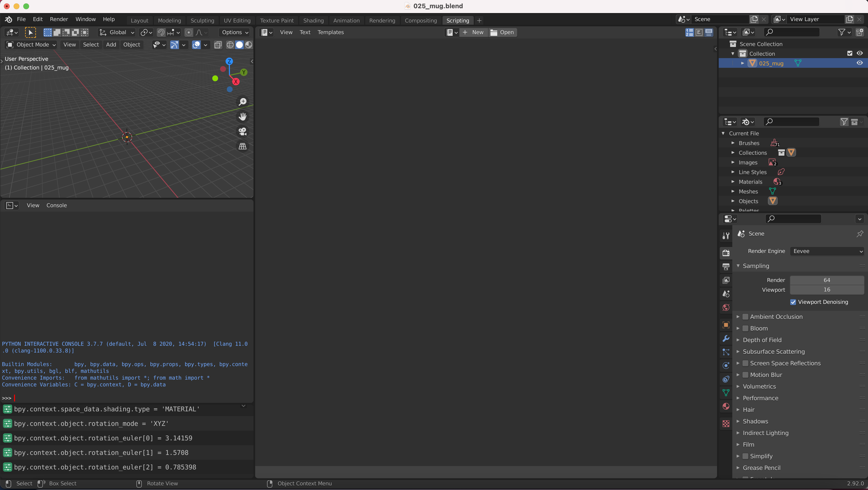The width and height of the screenshot is (868, 490).
Task: Enable the Ambient Occlusion checkbox
Action: coord(745,317)
